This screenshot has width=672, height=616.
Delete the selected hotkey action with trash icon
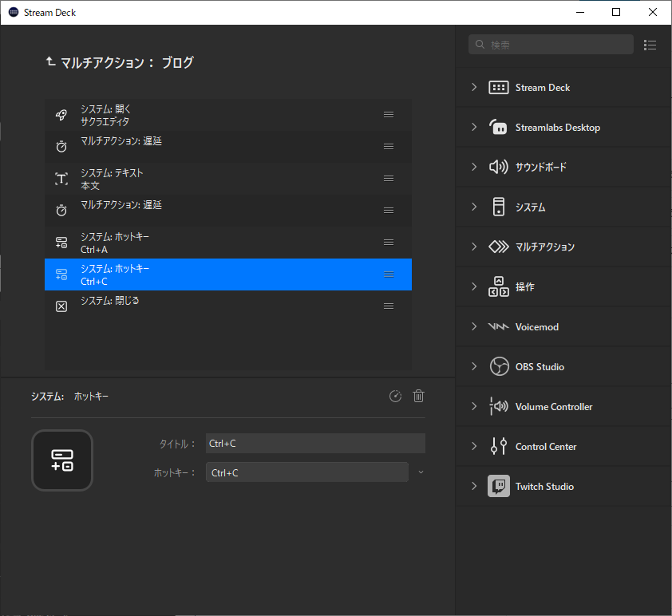click(x=419, y=397)
